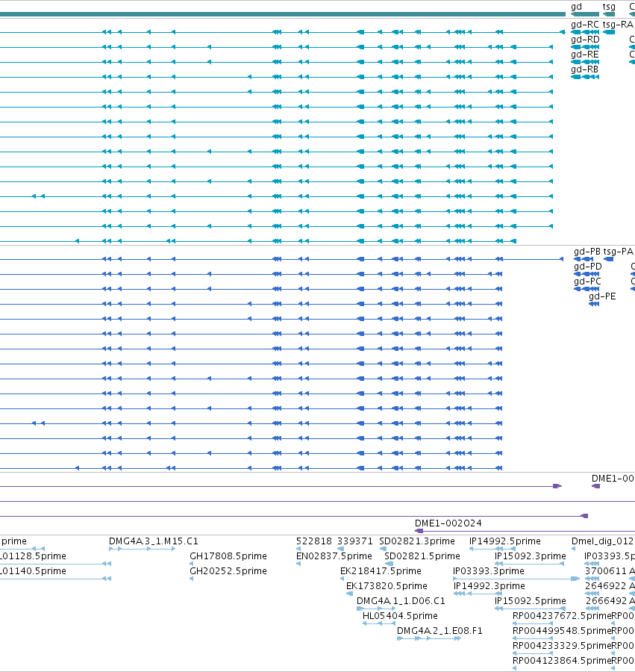Screen dimensions: 635x672
Task: Select the gd-RC transcript label
Action: click(585, 25)
